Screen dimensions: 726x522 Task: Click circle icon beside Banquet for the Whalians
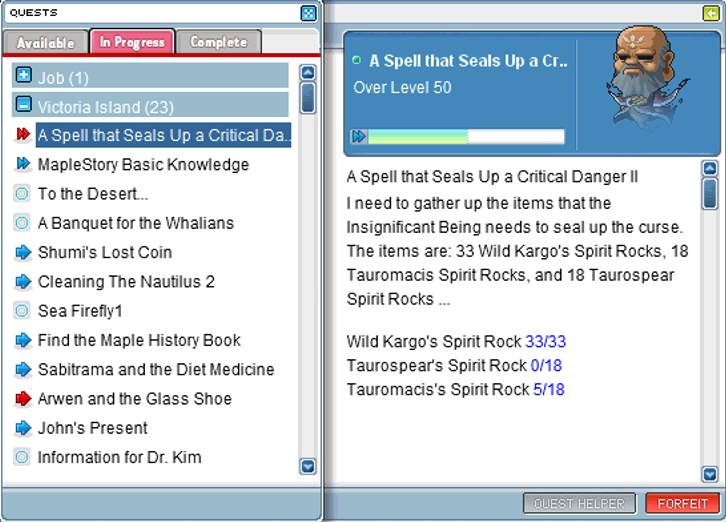22,223
